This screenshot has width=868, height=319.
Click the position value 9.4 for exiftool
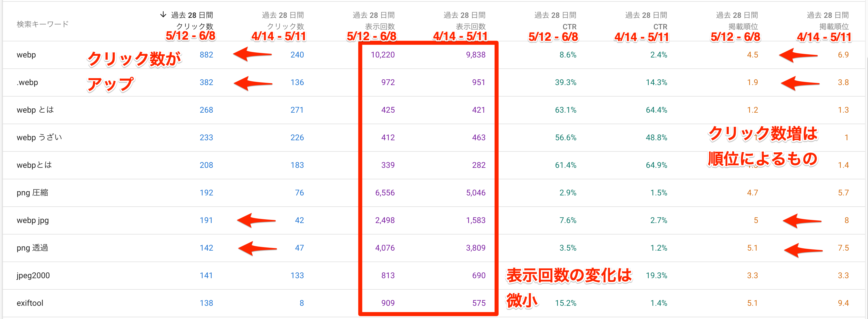pyautogui.click(x=843, y=303)
